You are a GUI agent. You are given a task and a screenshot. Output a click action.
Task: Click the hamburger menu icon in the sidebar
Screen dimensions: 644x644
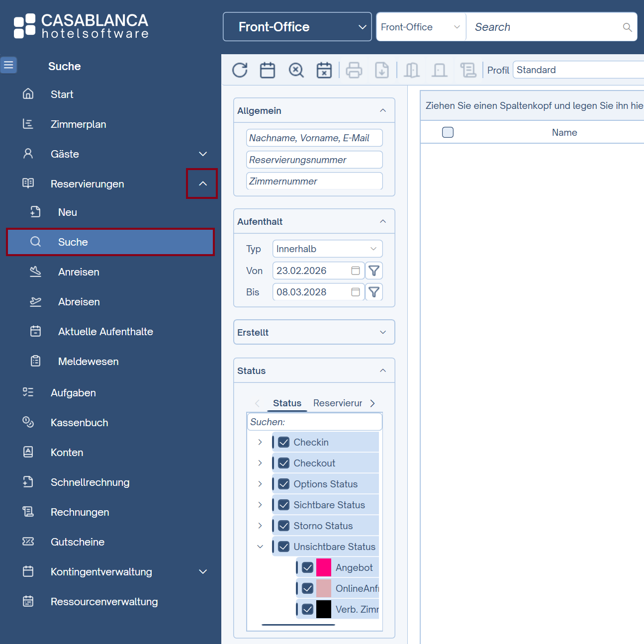pos(8,65)
